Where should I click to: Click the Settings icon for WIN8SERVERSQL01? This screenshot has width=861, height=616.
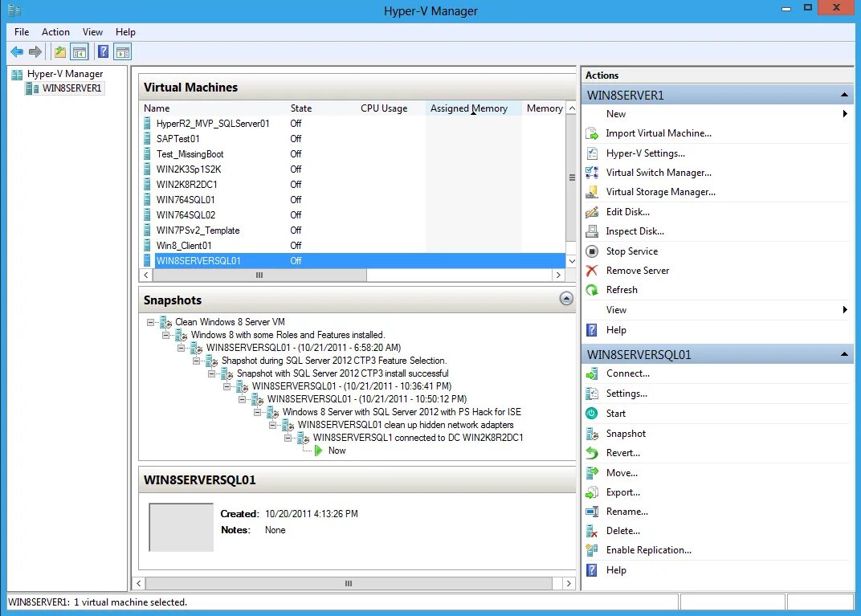pos(592,394)
